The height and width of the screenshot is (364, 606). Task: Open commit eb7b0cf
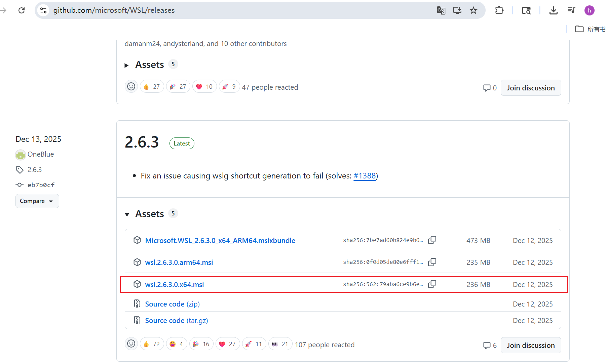[x=41, y=185]
